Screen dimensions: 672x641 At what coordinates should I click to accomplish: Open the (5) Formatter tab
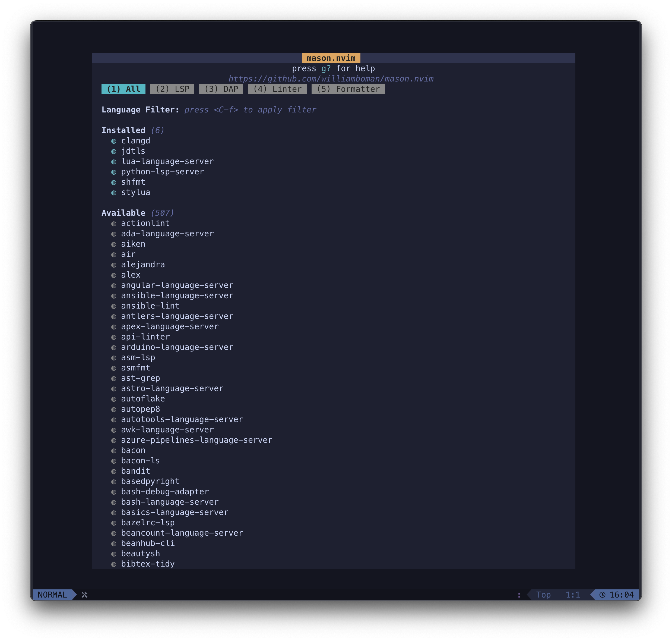348,89
